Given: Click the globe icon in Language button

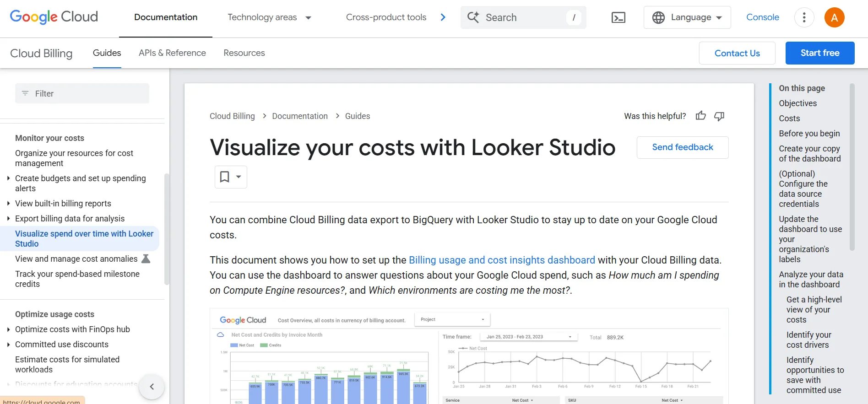Looking at the screenshot, I should [658, 17].
